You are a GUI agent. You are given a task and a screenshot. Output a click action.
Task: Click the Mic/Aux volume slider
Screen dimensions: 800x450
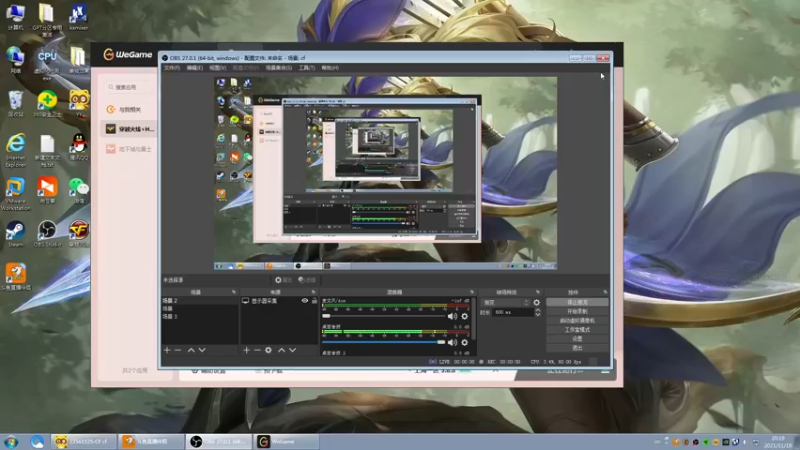tap(384, 316)
